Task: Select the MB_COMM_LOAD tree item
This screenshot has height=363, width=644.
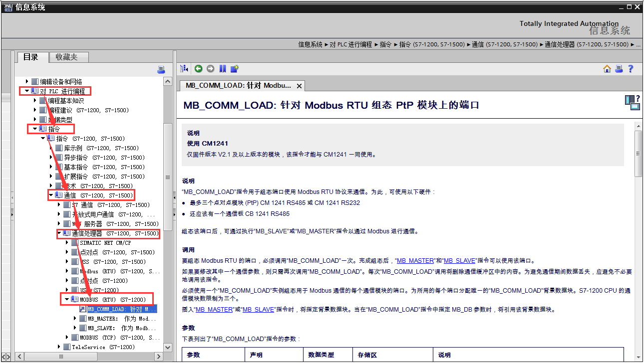Action: pos(122,309)
